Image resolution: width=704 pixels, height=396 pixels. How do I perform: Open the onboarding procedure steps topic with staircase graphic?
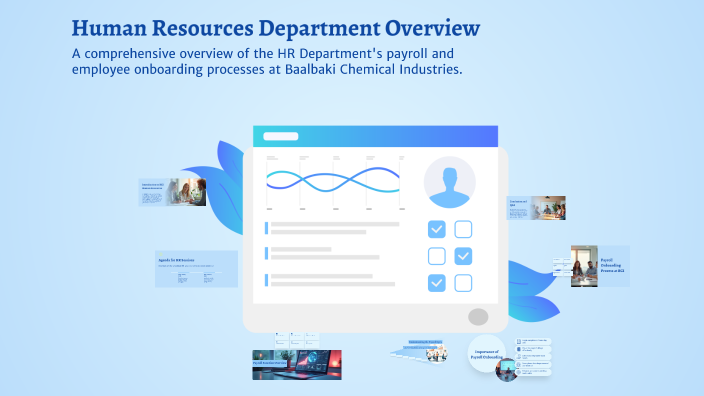pos(419,351)
